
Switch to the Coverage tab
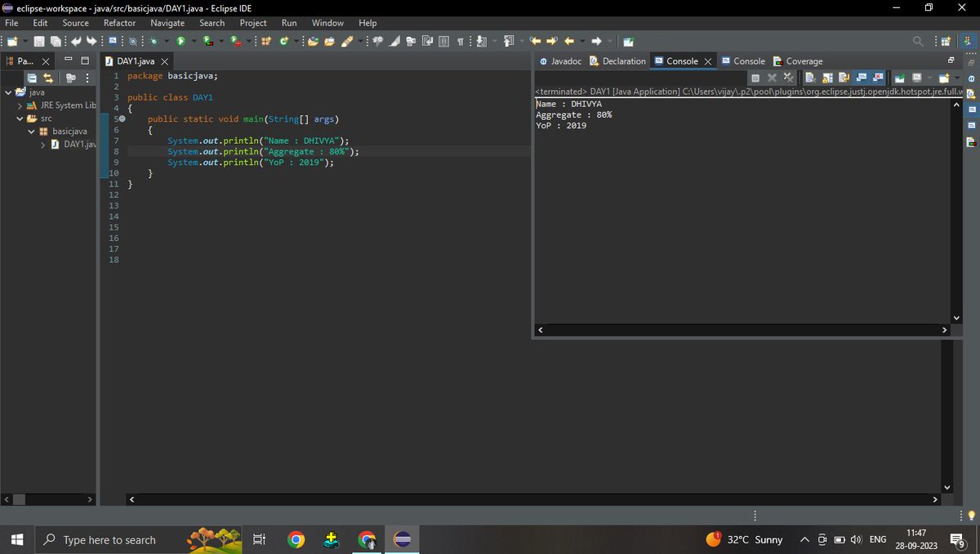point(798,61)
